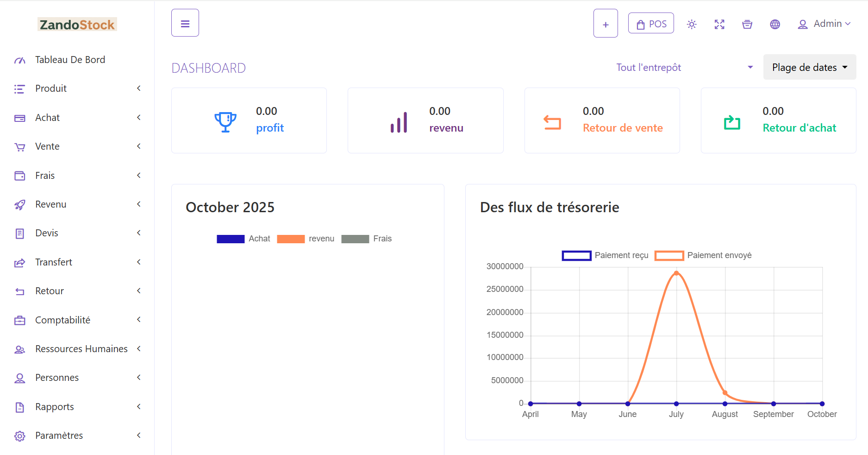This screenshot has width=868, height=455.
Task: Open the Tout l'entrepôt warehouse selector
Action: (684, 68)
